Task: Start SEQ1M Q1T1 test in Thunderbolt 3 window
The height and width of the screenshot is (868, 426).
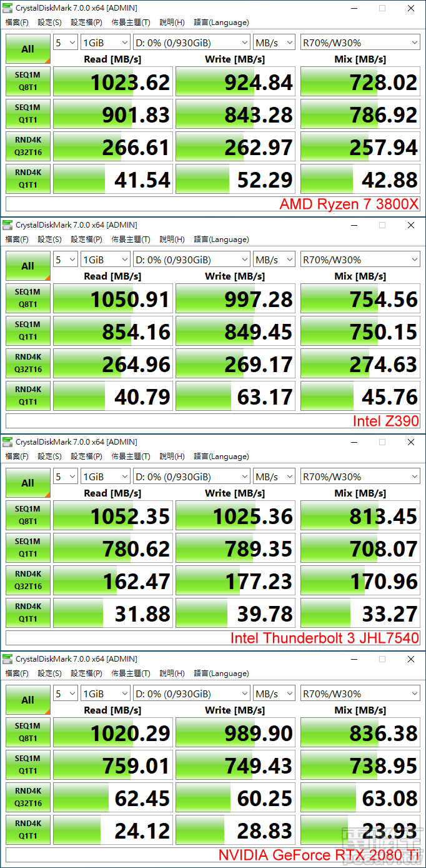Action: click(x=27, y=548)
